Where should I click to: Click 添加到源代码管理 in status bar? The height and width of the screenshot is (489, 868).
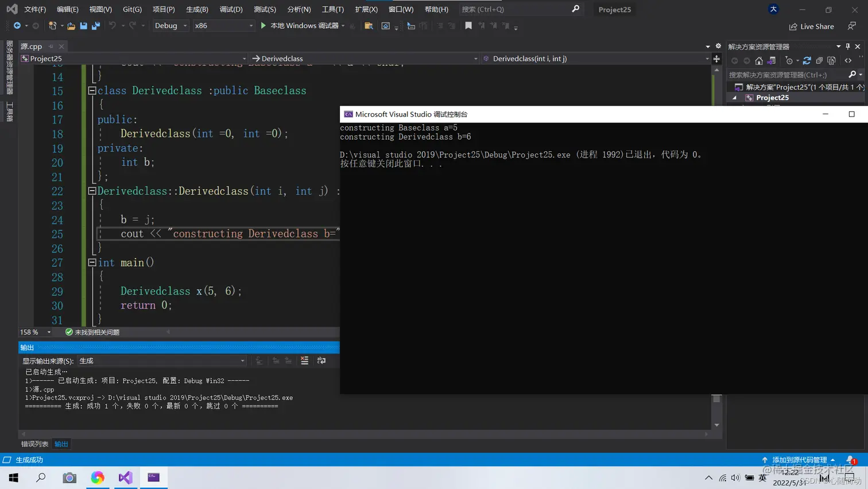(799, 460)
